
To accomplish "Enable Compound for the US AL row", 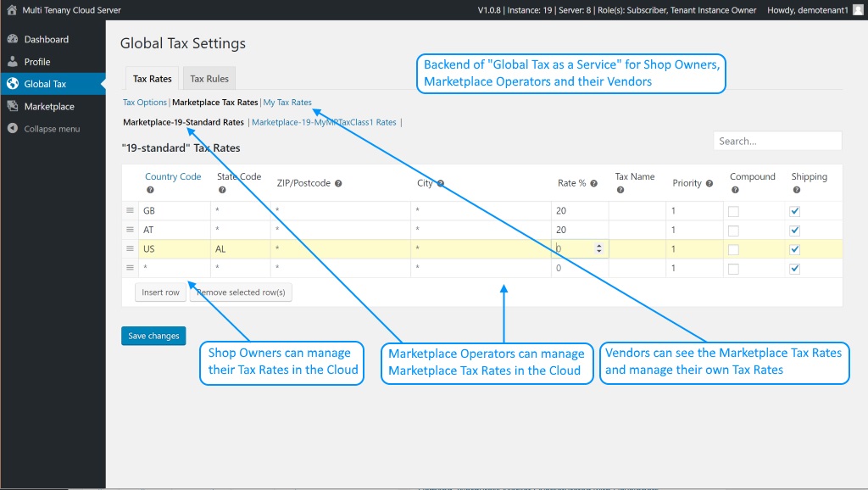I will click(733, 250).
